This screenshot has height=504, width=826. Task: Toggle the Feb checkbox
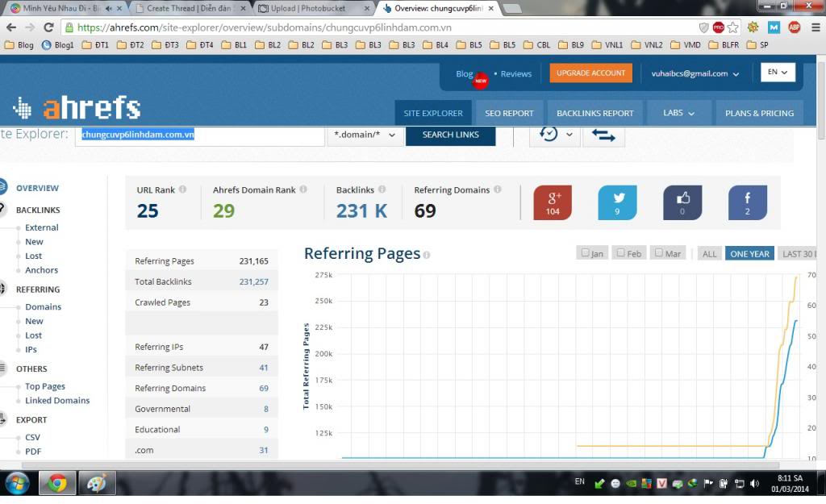point(620,252)
